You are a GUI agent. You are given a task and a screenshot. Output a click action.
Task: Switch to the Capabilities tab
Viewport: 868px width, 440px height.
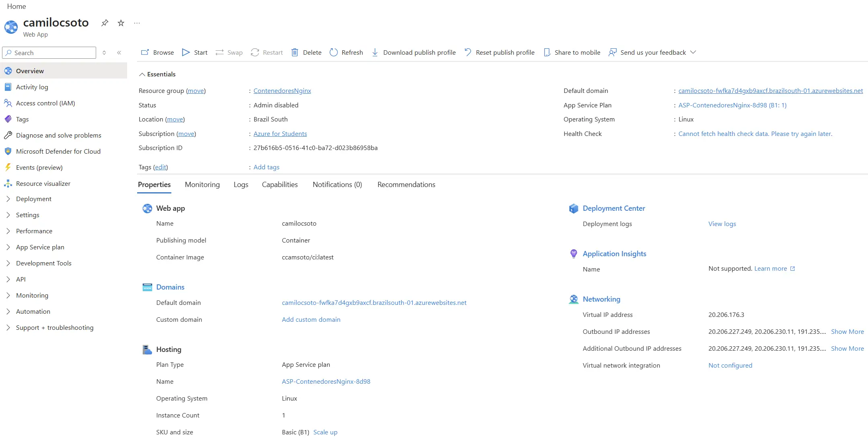click(280, 185)
